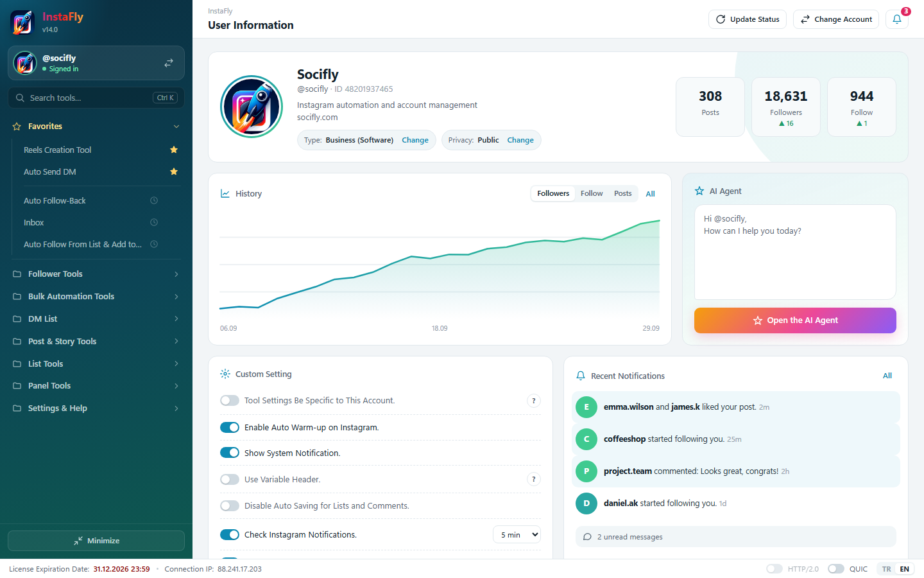The width and height of the screenshot is (924, 578).
Task: Click help icon for Tool Settings option
Action: tap(534, 401)
